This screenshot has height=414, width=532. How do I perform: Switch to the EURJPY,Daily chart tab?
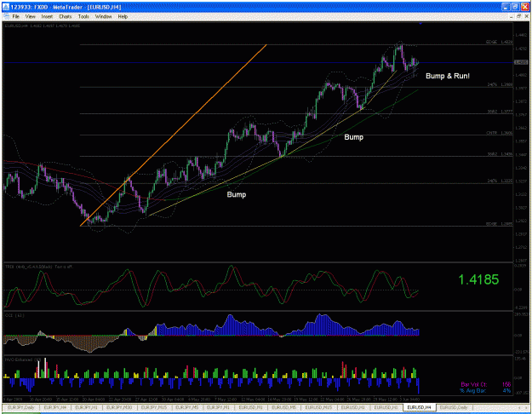pos(21,407)
